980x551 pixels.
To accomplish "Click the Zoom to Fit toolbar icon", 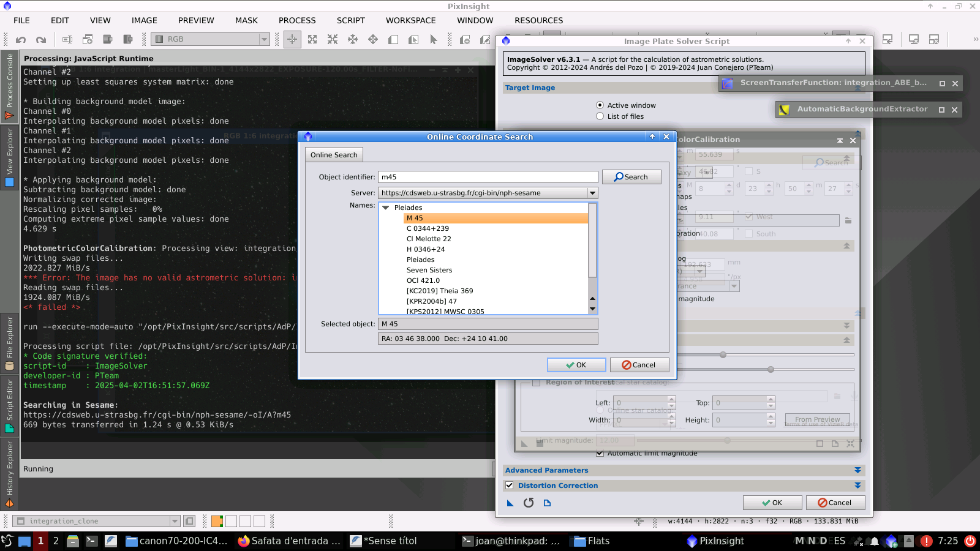I will tap(312, 39).
